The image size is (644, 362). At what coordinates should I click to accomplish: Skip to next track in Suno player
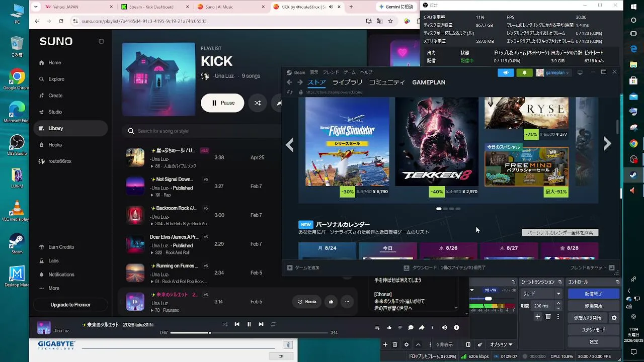coord(261,324)
